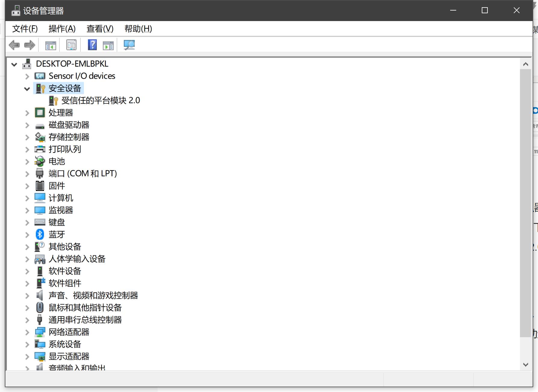This screenshot has width=538, height=392.
Task: Click the monitor icon beside 监视器
Action: 40,210
